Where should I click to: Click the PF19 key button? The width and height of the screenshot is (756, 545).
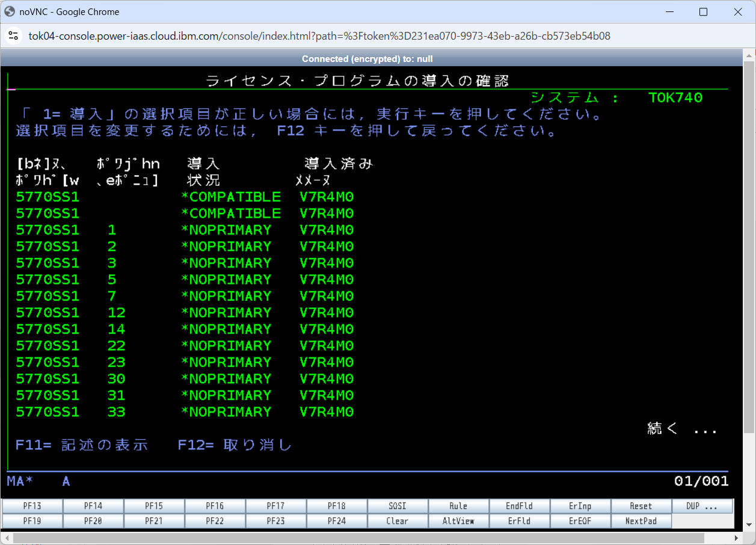[x=32, y=521]
